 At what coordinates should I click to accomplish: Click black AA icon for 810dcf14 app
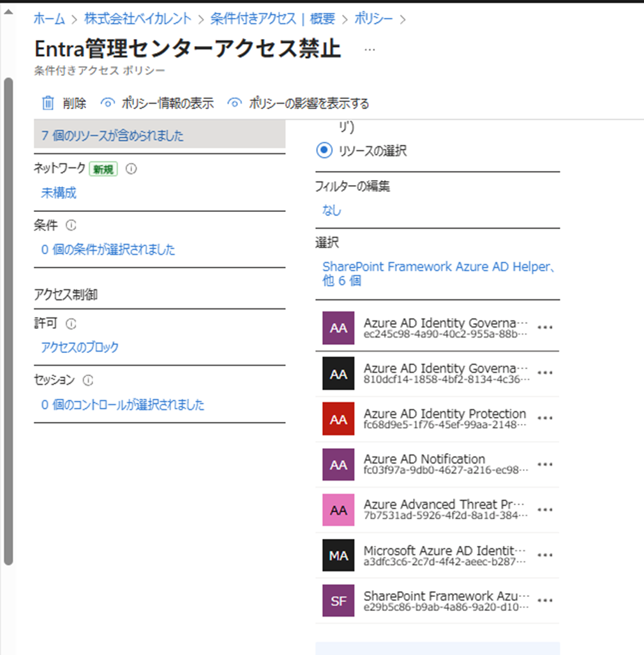coord(338,373)
